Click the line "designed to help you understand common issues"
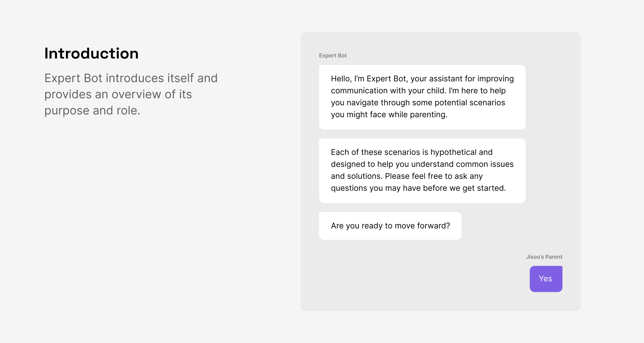 pyautogui.click(x=422, y=164)
